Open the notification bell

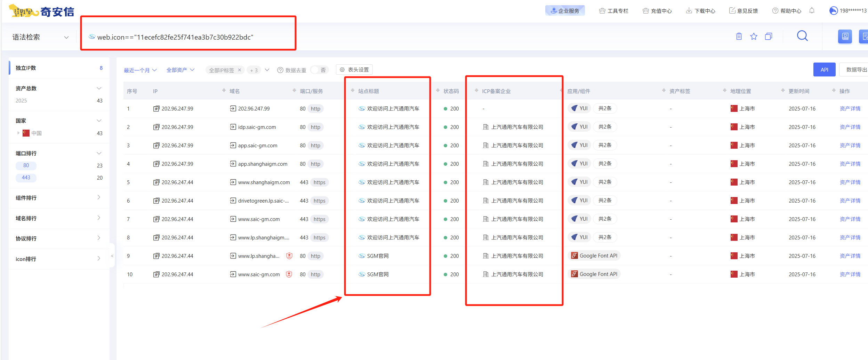[812, 11]
